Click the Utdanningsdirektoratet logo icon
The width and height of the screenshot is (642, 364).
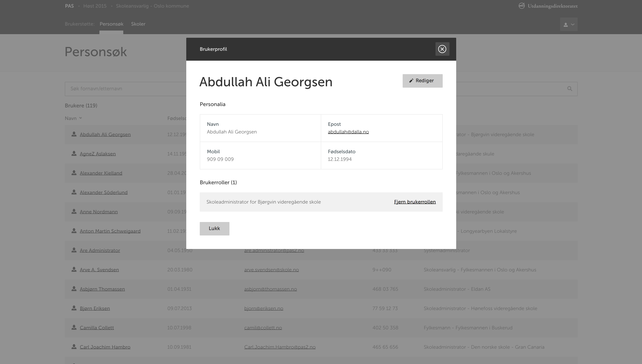(522, 6)
